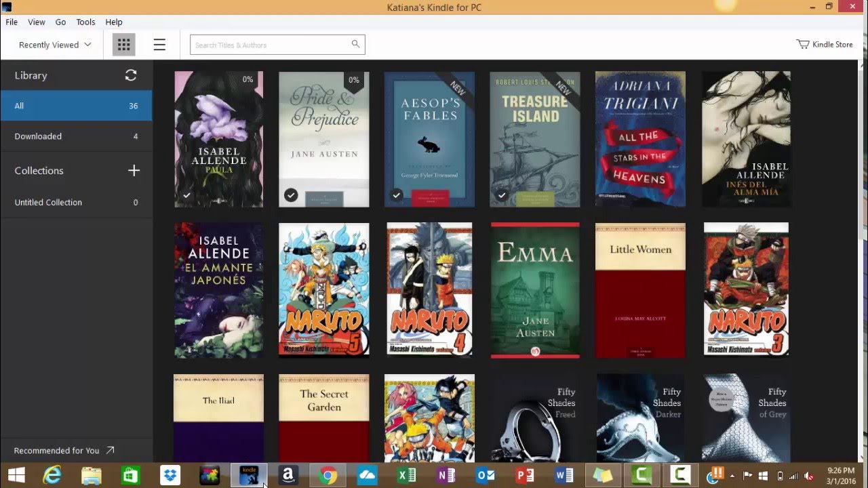Click the magnifier icon in search box
Screen dimensions: 868x488
point(355,44)
